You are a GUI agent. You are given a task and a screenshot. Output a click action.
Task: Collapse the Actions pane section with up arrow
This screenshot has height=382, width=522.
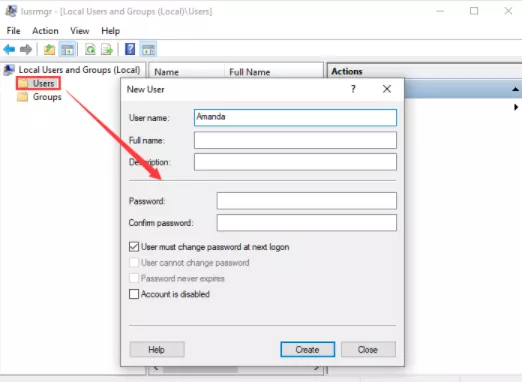pos(515,89)
